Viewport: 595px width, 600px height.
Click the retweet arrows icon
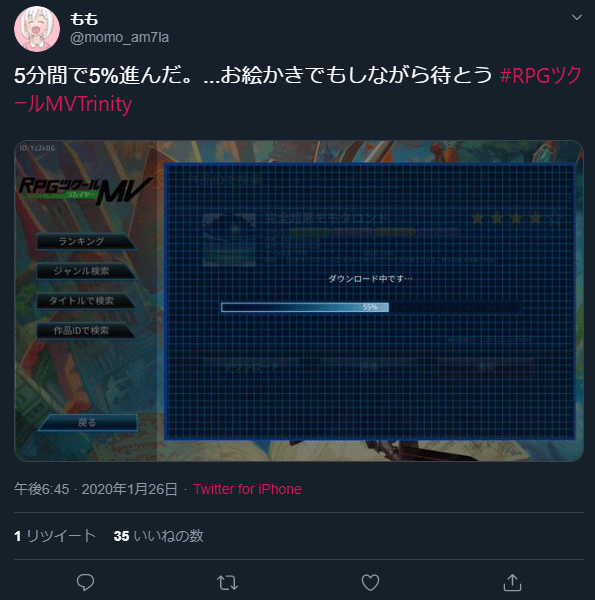pyautogui.click(x=228, y=583)
